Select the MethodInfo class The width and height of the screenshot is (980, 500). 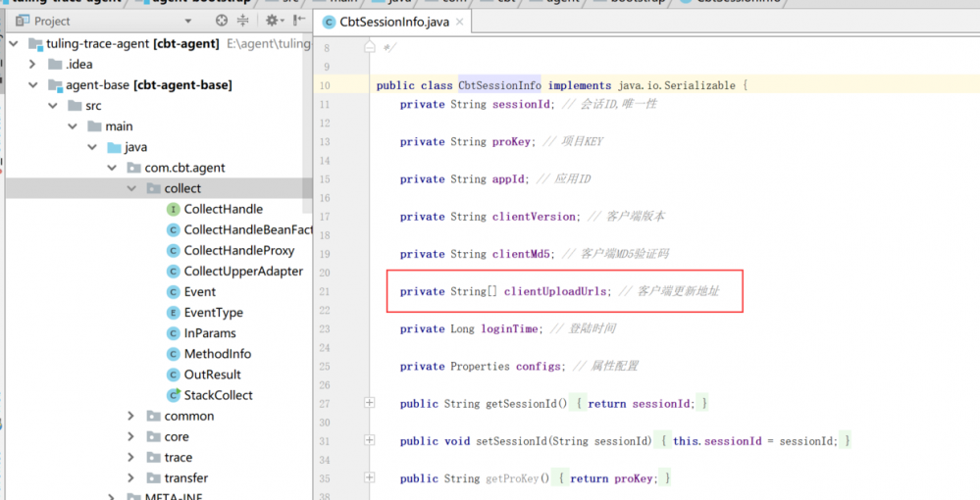click(218, 353)
